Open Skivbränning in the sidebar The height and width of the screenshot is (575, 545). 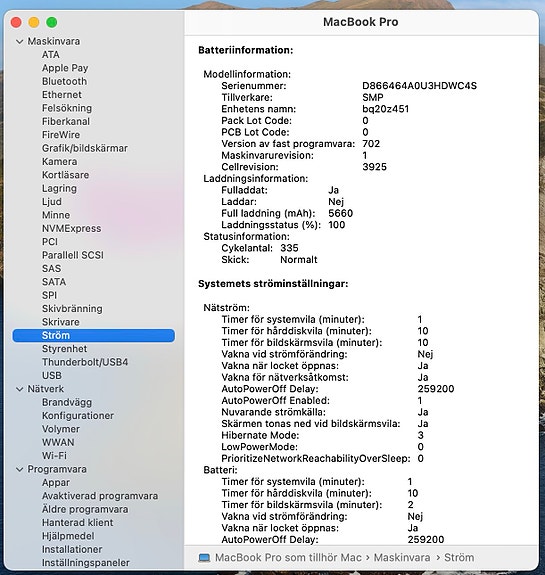coord(72,309)
